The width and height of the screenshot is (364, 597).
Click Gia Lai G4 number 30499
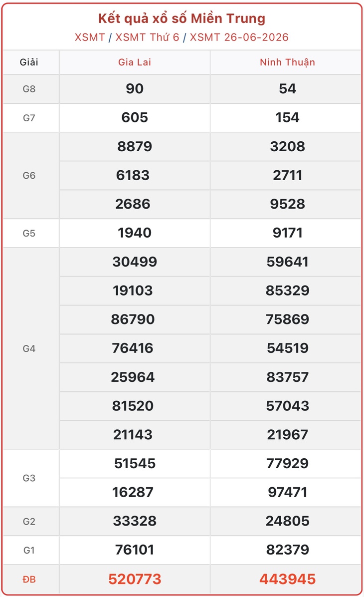coord(135,262)
